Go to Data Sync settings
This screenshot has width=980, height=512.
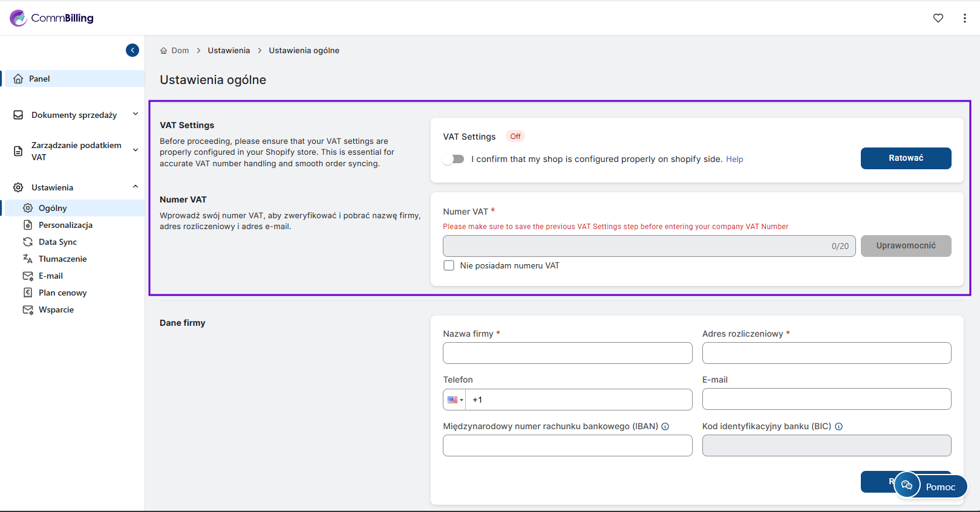[57, 242]
